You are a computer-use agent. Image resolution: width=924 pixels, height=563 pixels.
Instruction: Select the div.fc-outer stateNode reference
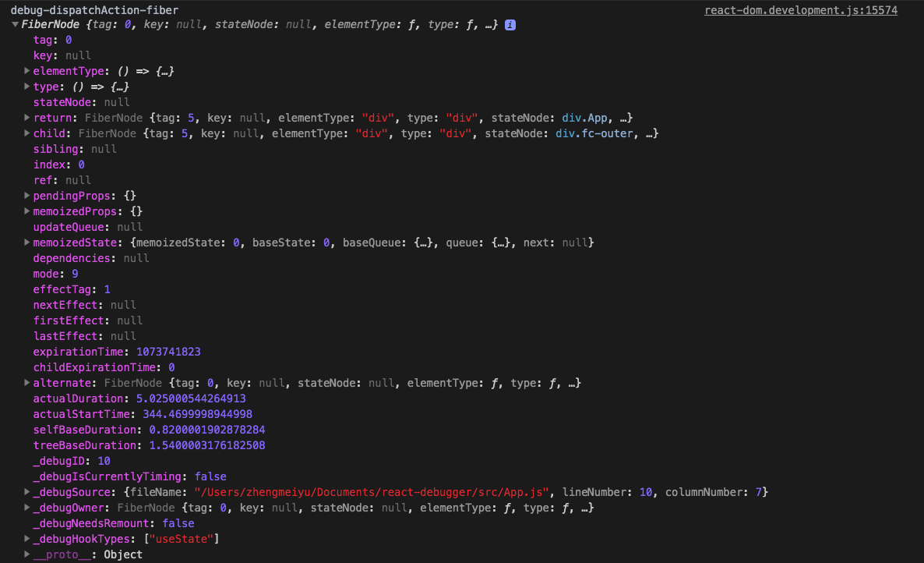(x=594, y=133)
